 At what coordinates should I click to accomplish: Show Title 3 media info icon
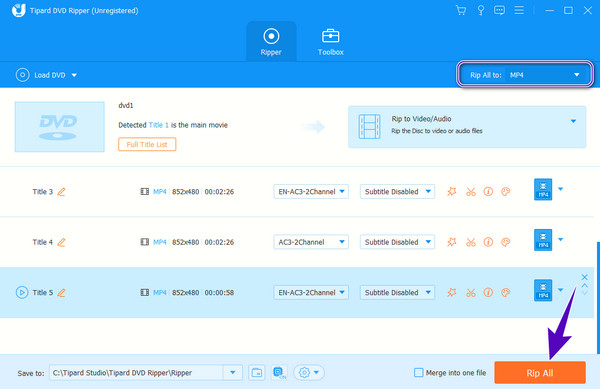(x=488, y=191)
